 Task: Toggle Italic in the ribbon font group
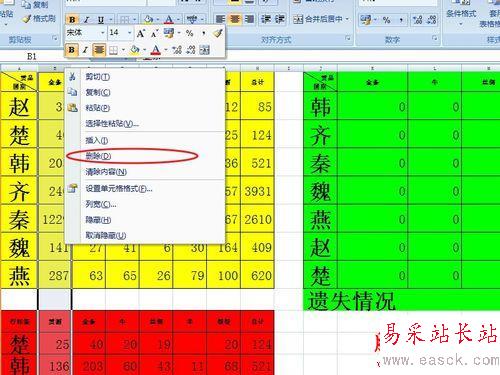[x=87, y=20]
